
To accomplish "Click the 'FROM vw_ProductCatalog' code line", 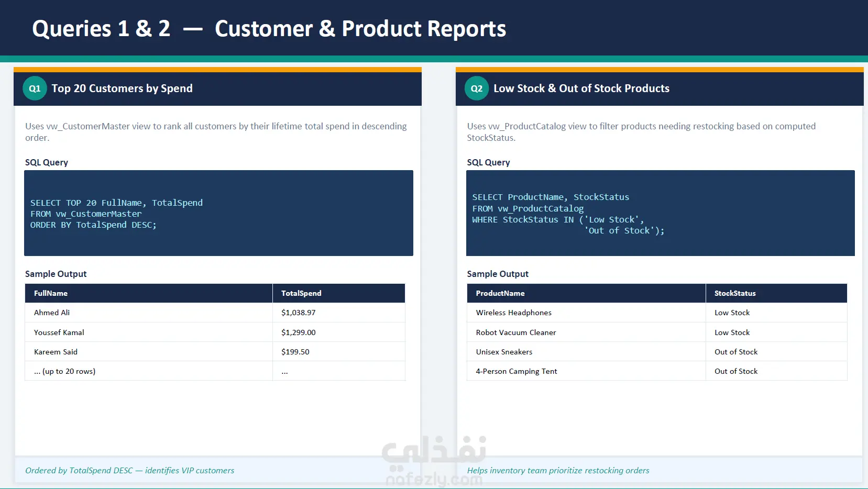I will 528,208.
